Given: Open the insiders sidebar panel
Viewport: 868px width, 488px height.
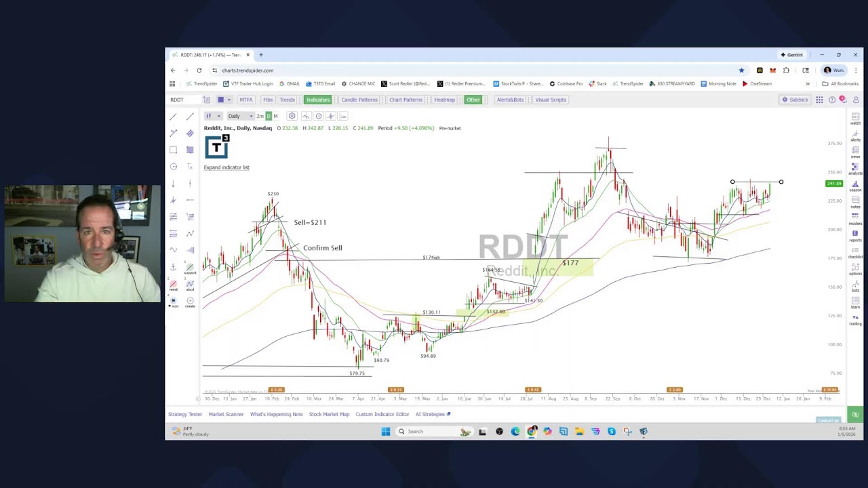Looking at the screenshot, I should (x=855, y=218).
